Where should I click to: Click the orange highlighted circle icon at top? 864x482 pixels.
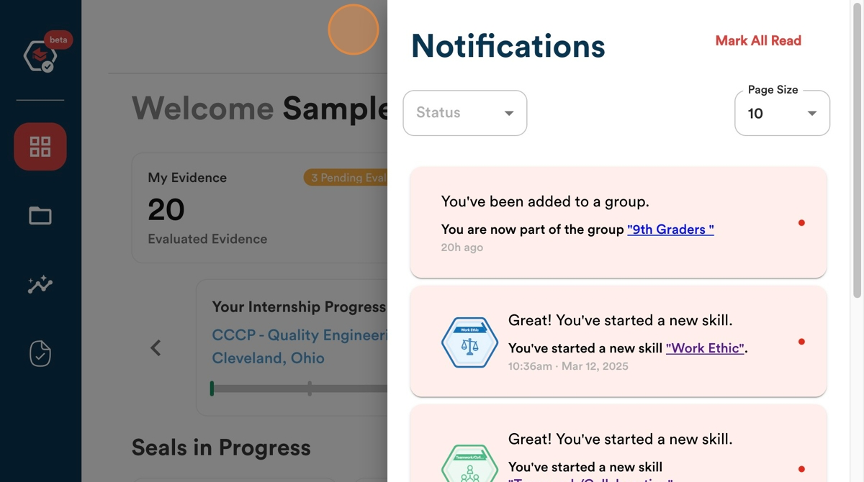[x=353, y=30]
